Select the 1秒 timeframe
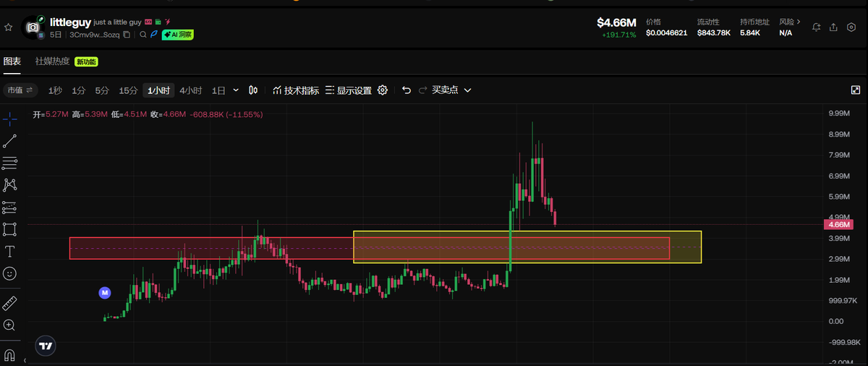The height and width of the screenshot is (366, 868). point(55,90)
